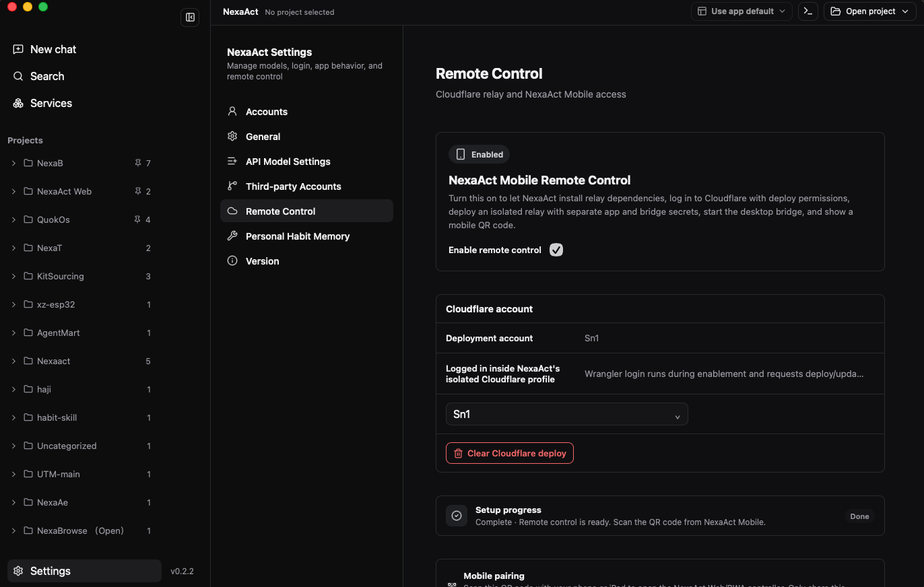The image size is (924, 587).
Task: Click the Mobile pairing heading
Action: point(494,576)
